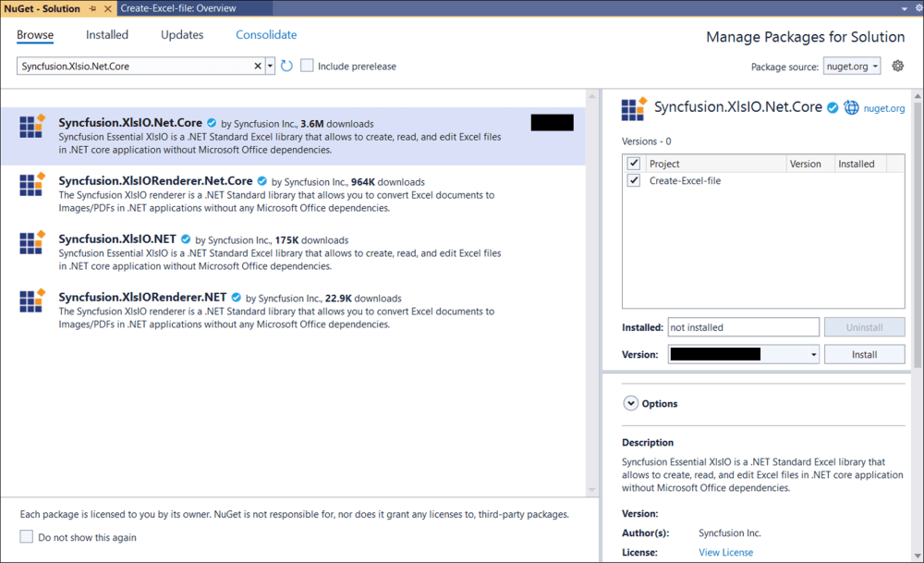Pin the NuGet - Solution tab
Image resolution: width=924 pixels, height=563 pixels.
pos(92,8)
